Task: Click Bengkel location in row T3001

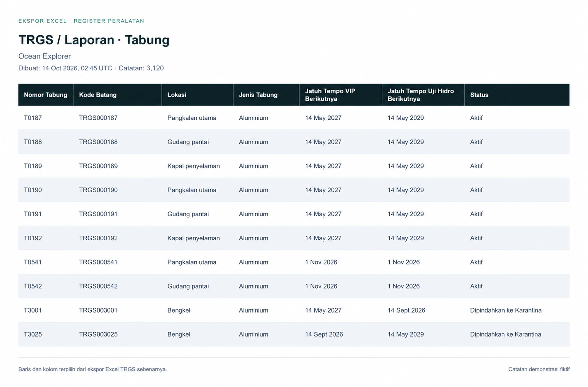Action: 179,310
